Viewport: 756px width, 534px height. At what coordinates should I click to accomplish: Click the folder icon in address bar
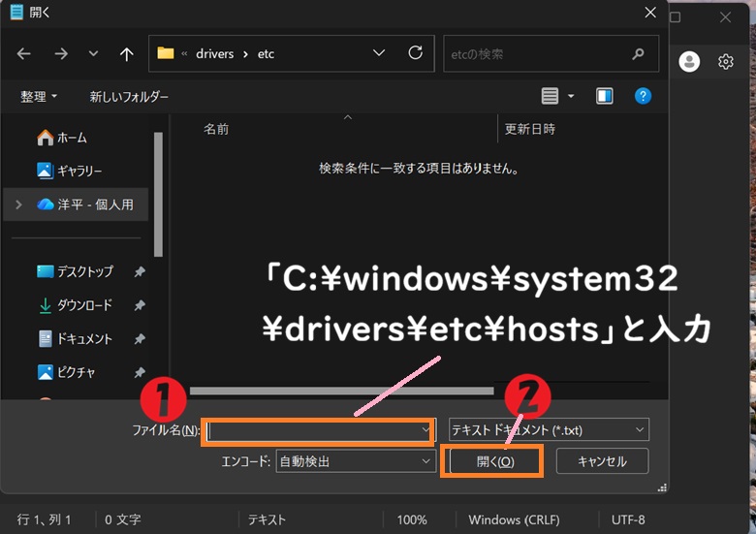coord(166,53)
